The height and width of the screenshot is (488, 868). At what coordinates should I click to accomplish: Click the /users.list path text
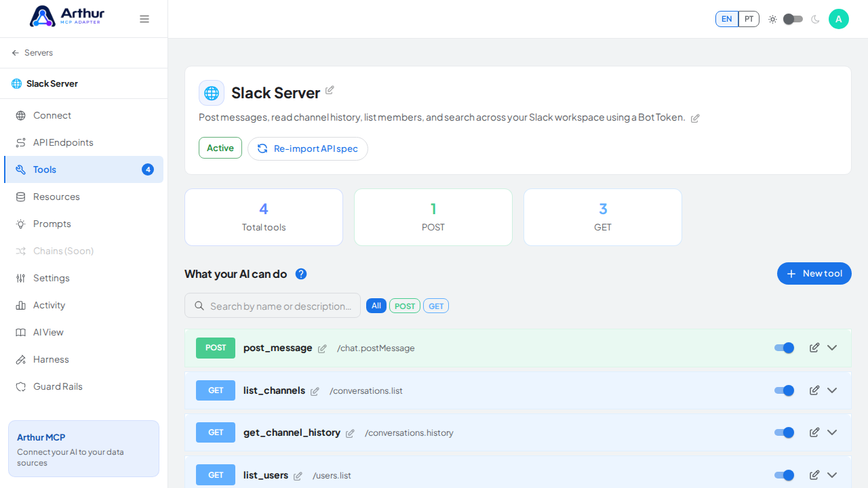point(332,475)
